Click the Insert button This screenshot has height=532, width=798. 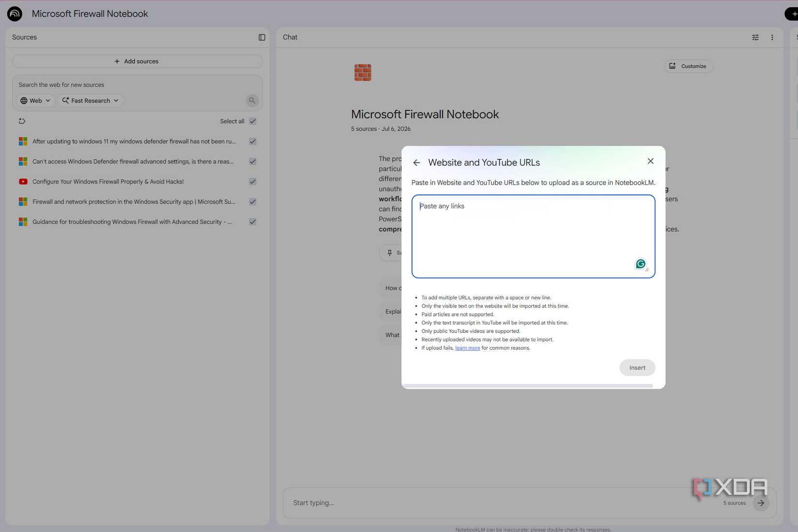pyautogui.click(x=637, y=368)
